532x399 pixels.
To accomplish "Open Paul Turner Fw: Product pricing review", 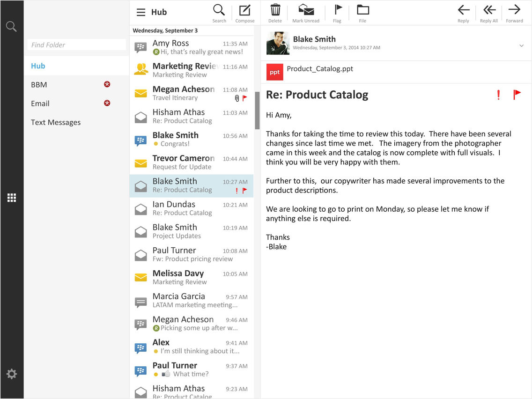I will (192, 254).
